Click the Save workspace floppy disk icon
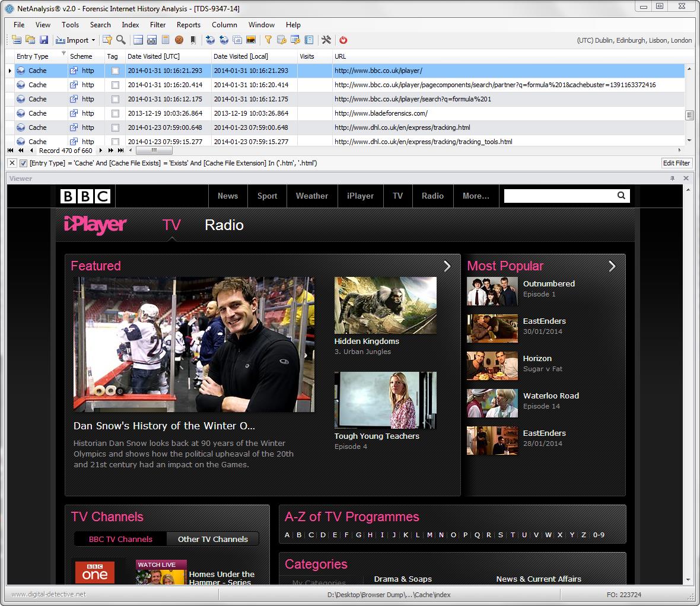 click(43, 40)
